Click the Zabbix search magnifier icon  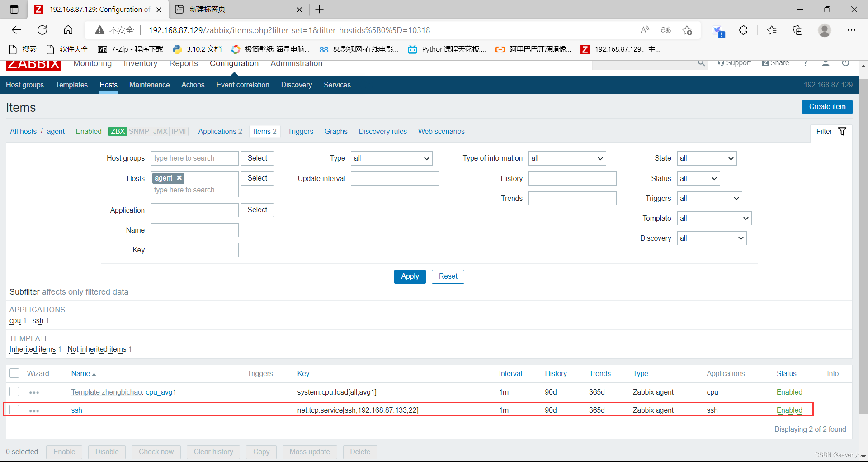click(x=701, y=63)
